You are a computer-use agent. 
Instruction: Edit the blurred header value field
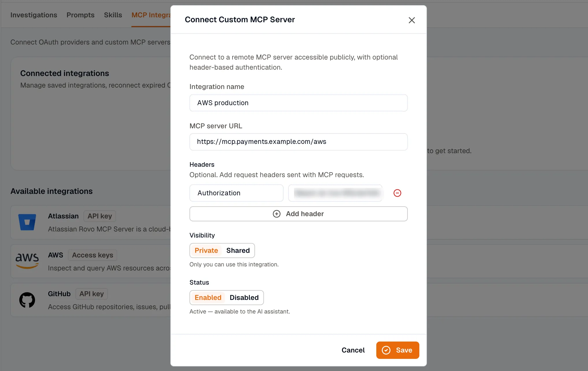tap(335, 193)
